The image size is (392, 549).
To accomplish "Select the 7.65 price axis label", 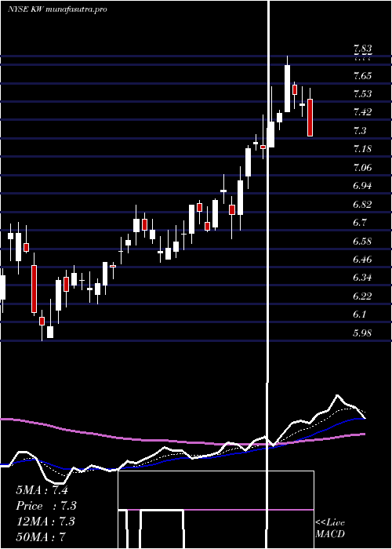I will click(x=362, y=75).
